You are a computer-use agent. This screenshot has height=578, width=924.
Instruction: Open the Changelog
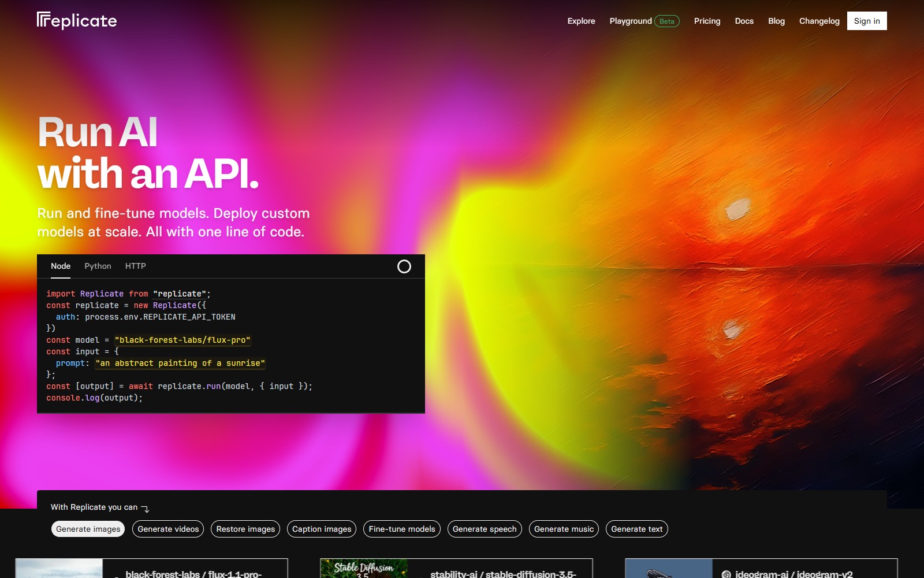pyautogui.click(x=819, y=21)
